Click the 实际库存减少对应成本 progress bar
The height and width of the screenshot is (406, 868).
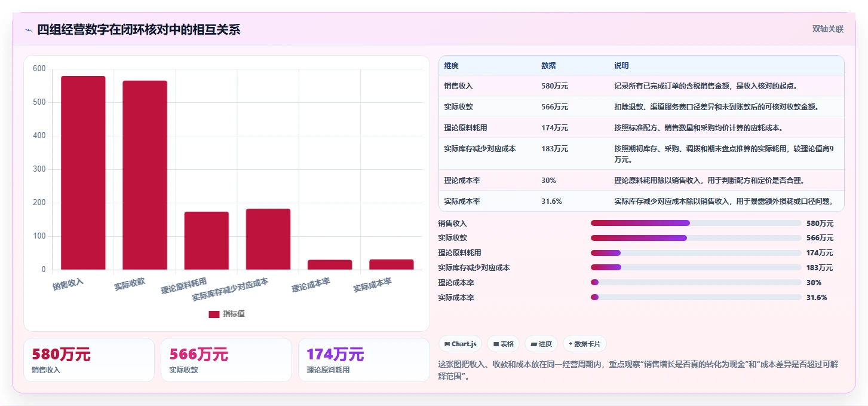click(696, 267)
